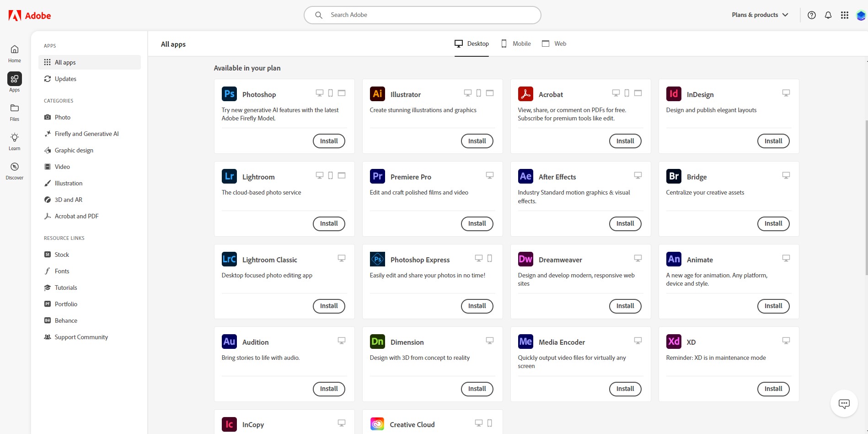This screenshot has height=434, width=868.
Task: Choose the Illustration category
Action: point(90,183)
